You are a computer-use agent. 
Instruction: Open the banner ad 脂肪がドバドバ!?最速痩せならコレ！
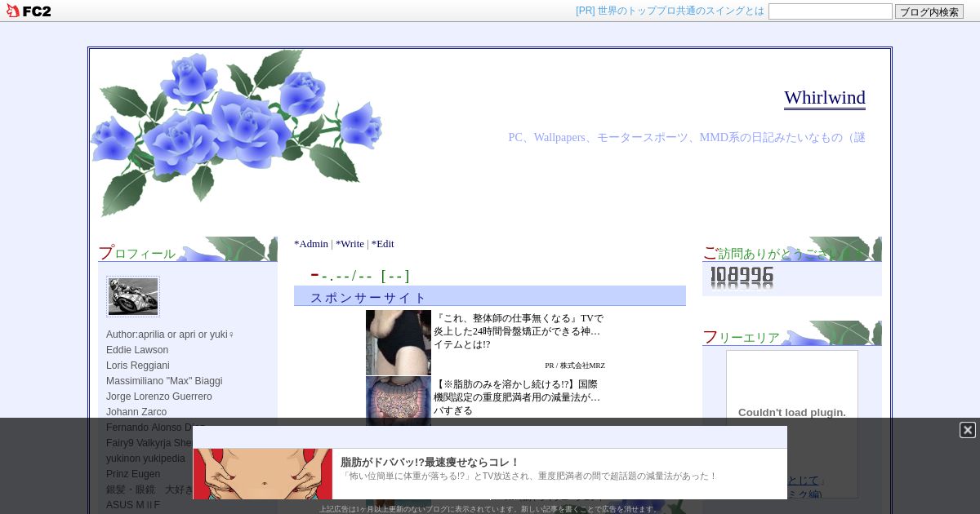430,462
